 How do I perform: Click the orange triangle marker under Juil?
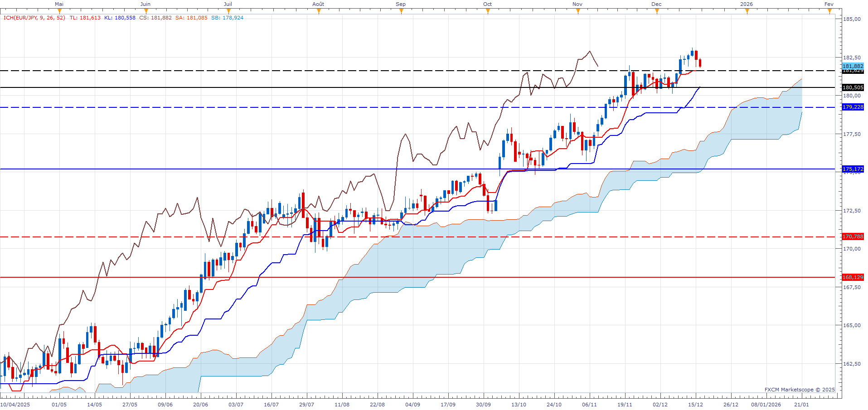228,11
